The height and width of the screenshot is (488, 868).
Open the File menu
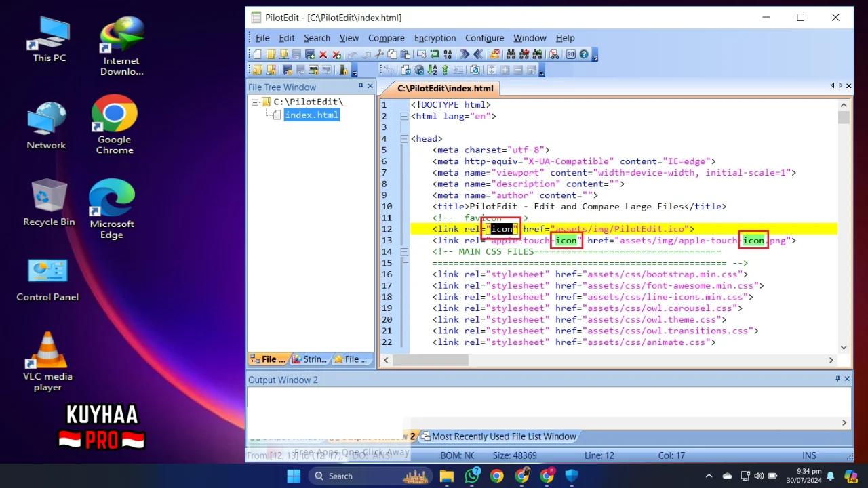click(x=262, y=38)
